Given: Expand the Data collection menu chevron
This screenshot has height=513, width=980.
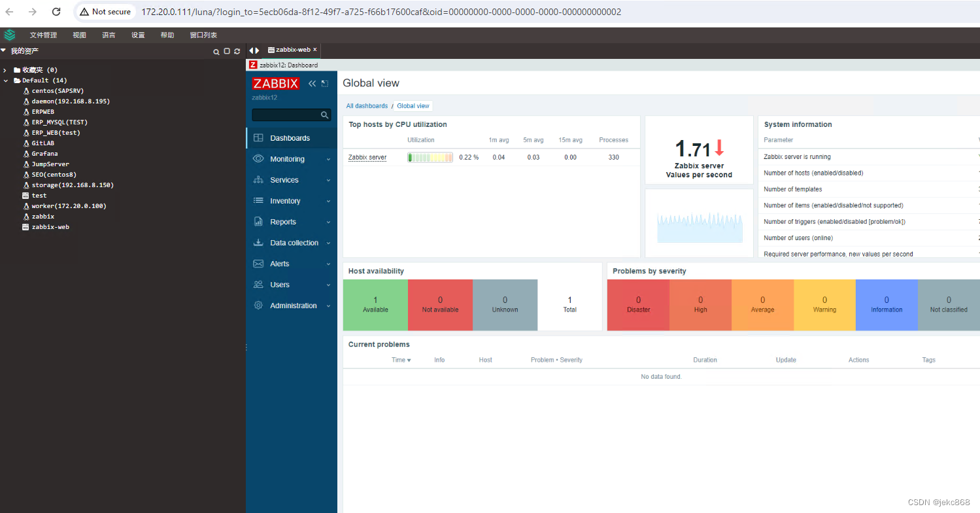Looking at the screenshot, I should tap(329, 243).
